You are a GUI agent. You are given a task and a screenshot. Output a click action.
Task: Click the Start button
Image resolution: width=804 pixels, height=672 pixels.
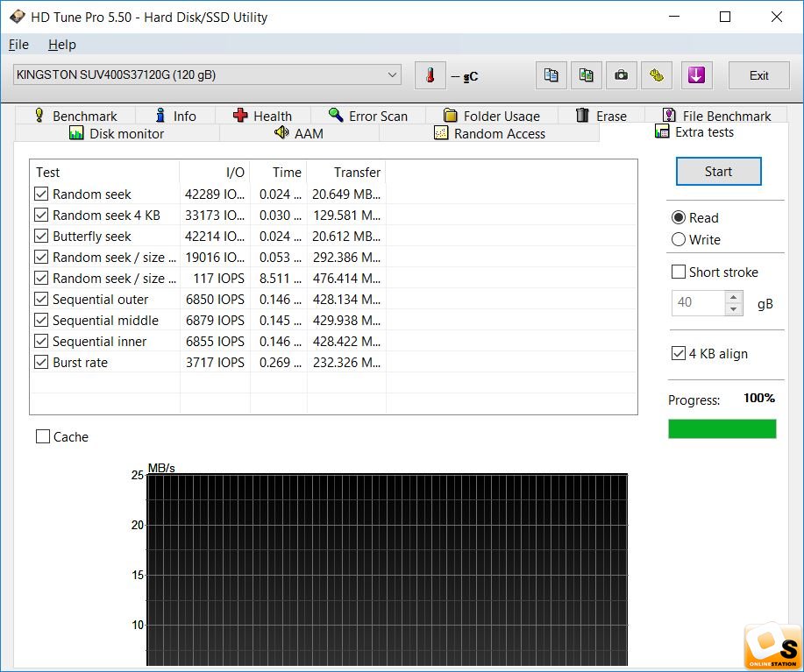[x=718, y=171]
